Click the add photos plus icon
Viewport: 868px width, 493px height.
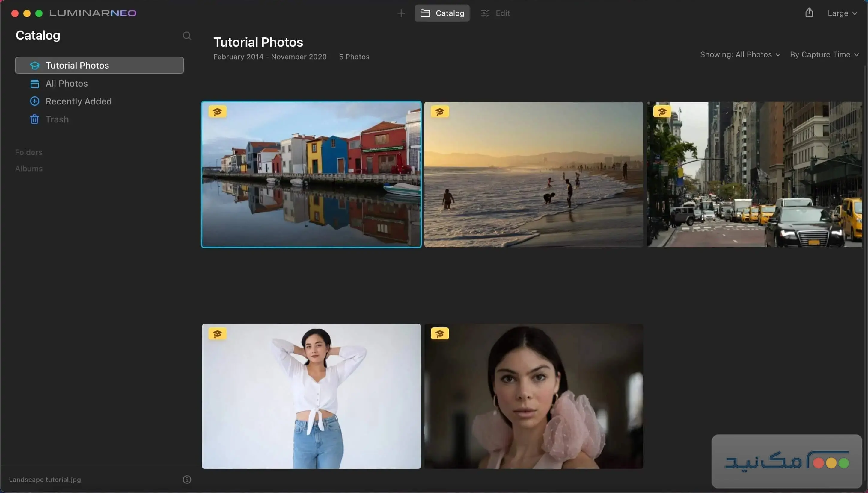point(401,13)
